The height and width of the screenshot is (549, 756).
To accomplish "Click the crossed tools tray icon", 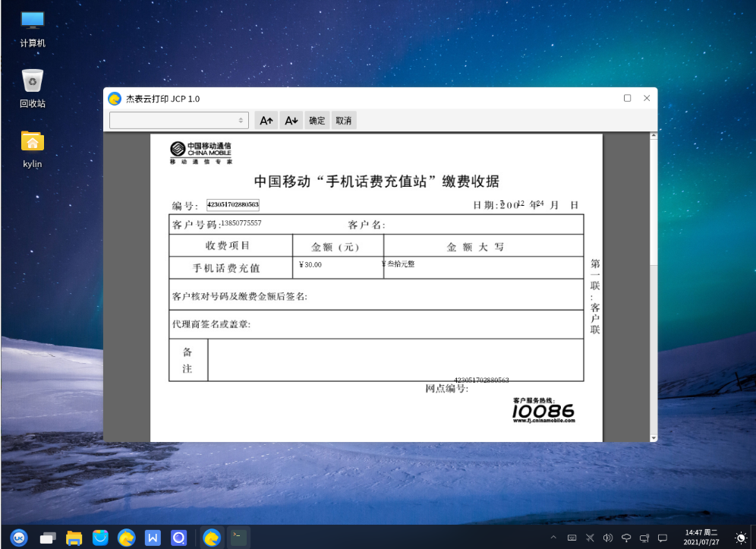I will pos(590,538).
